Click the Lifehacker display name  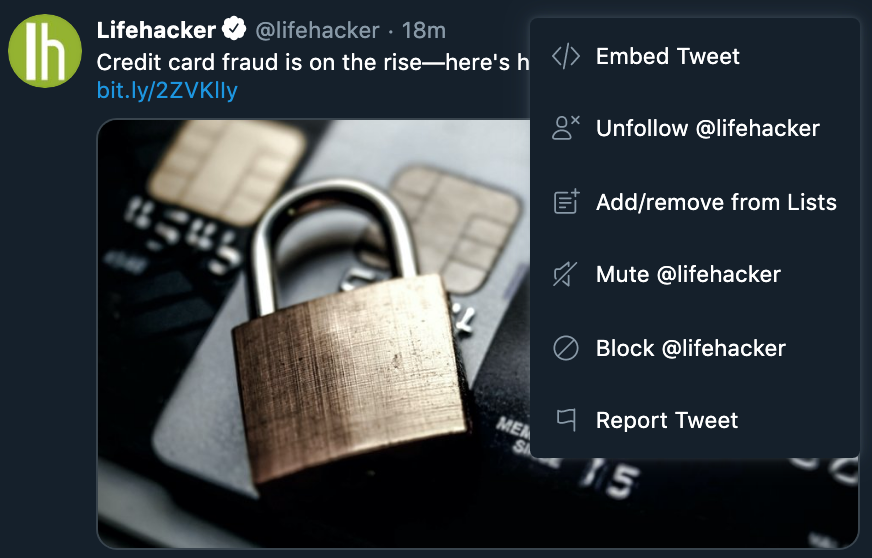156,30
